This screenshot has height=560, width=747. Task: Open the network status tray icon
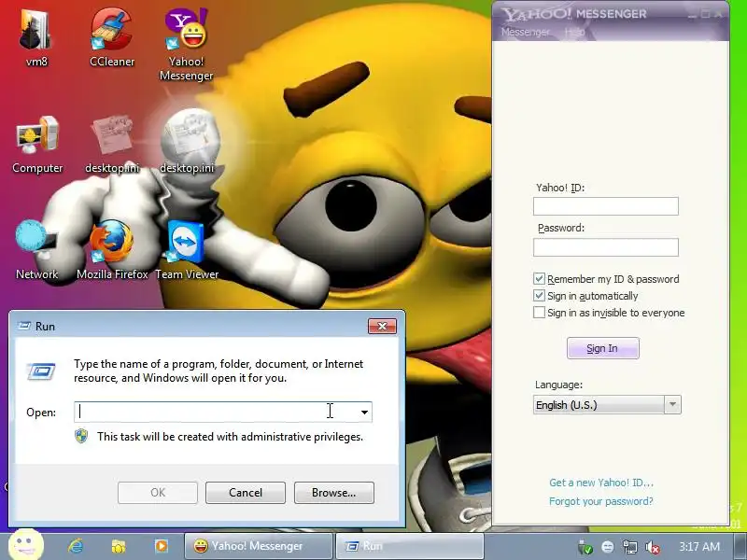click(x=629, y=547)
